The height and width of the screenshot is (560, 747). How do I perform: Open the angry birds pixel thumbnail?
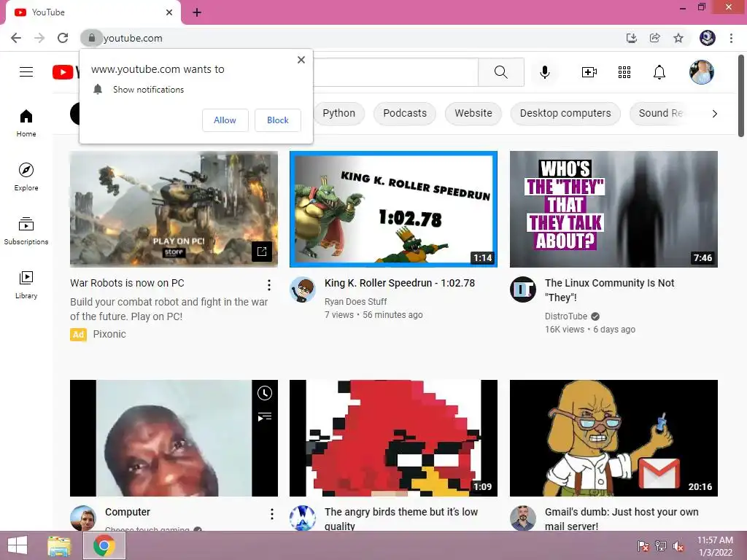click(x=393, y=438)
